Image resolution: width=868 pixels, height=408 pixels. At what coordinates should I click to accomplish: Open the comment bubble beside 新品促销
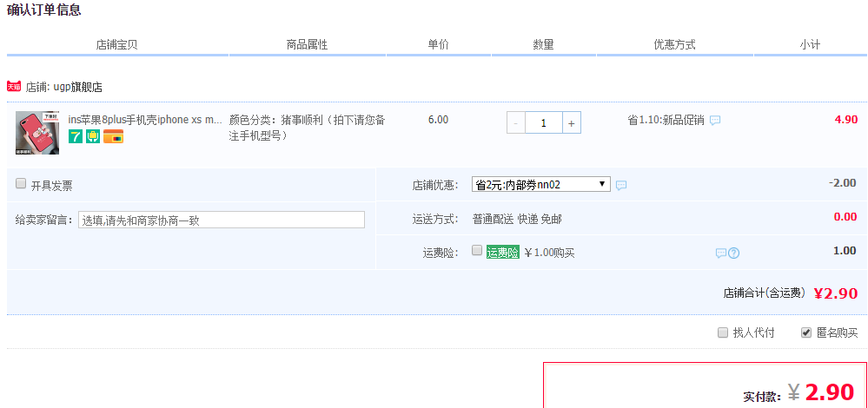click(715, 120)
